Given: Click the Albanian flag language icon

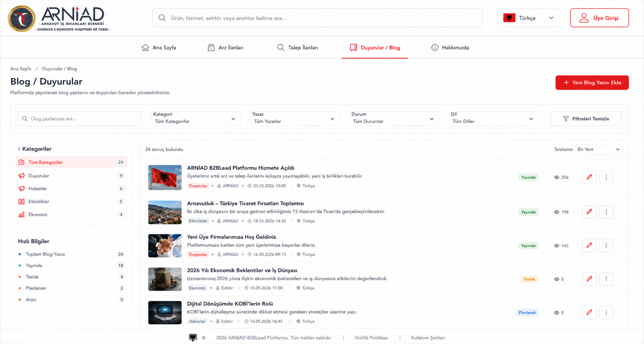Looking at the screenshot, I should [509, 18].
